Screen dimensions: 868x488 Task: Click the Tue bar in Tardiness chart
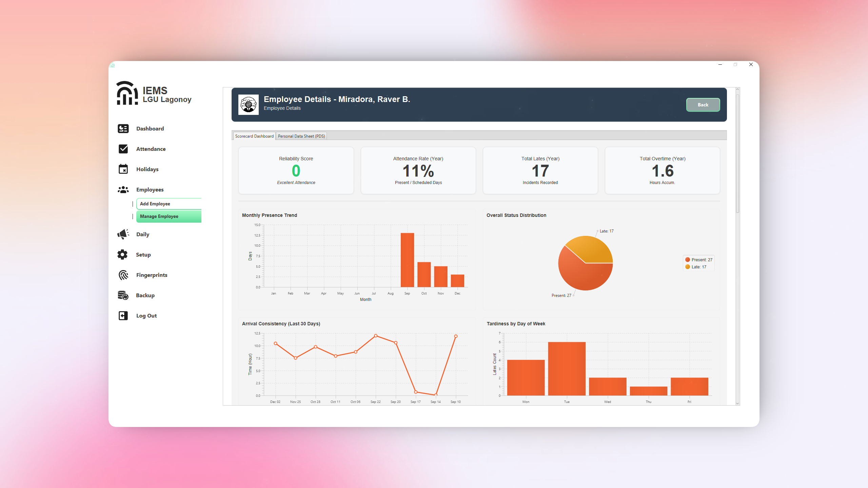pyautogui.click(x=567, y=369)
